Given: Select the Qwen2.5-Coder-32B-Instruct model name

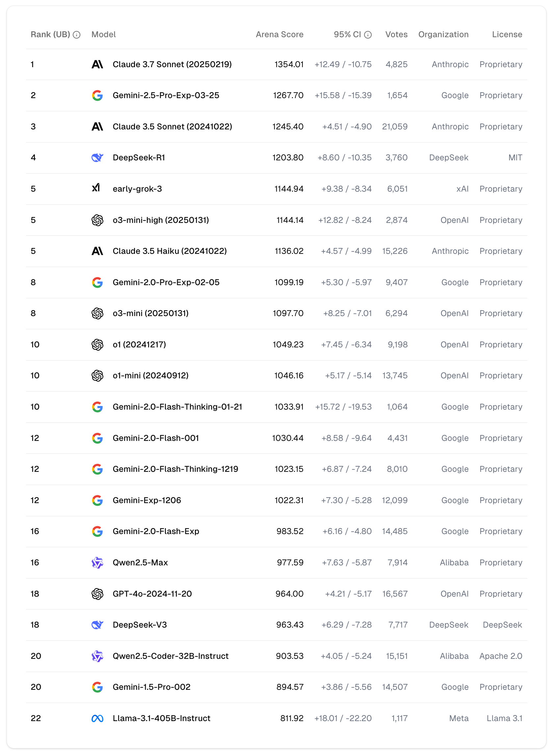Looking at the screenshot, I should [x=171, y=656].
